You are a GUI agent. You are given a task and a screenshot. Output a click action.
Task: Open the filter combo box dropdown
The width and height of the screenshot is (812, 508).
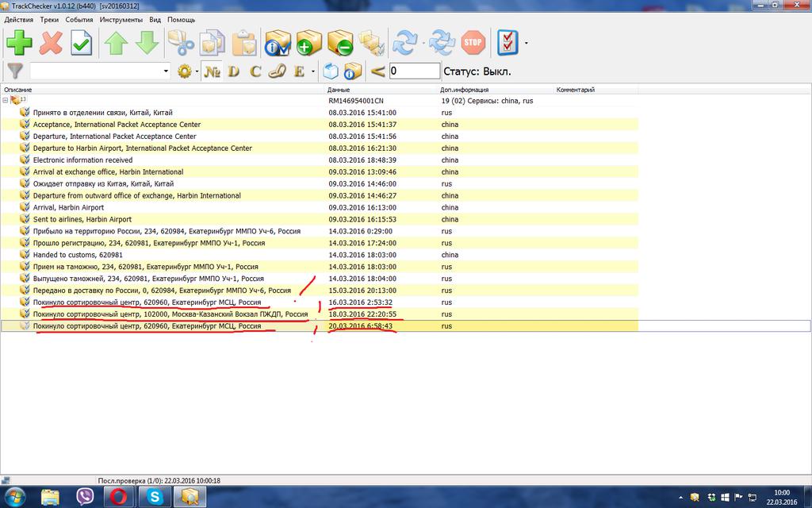pyautogui.click(x=166, y=71)
